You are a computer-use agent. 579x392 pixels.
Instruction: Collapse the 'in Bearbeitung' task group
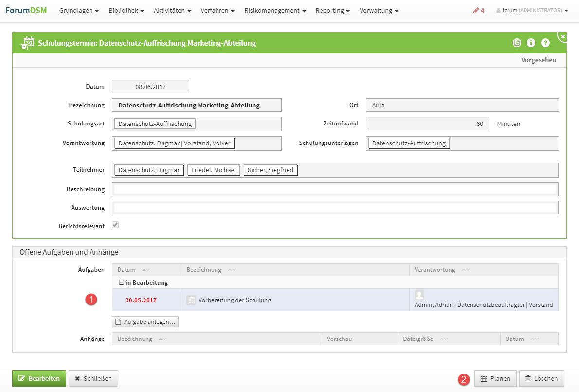point(122,283)
